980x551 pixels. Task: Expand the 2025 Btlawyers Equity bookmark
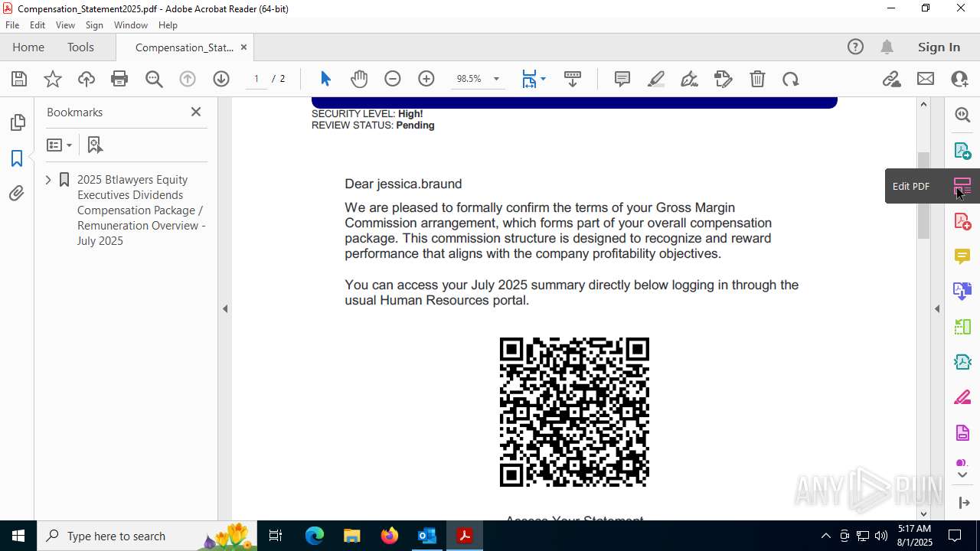48,180
